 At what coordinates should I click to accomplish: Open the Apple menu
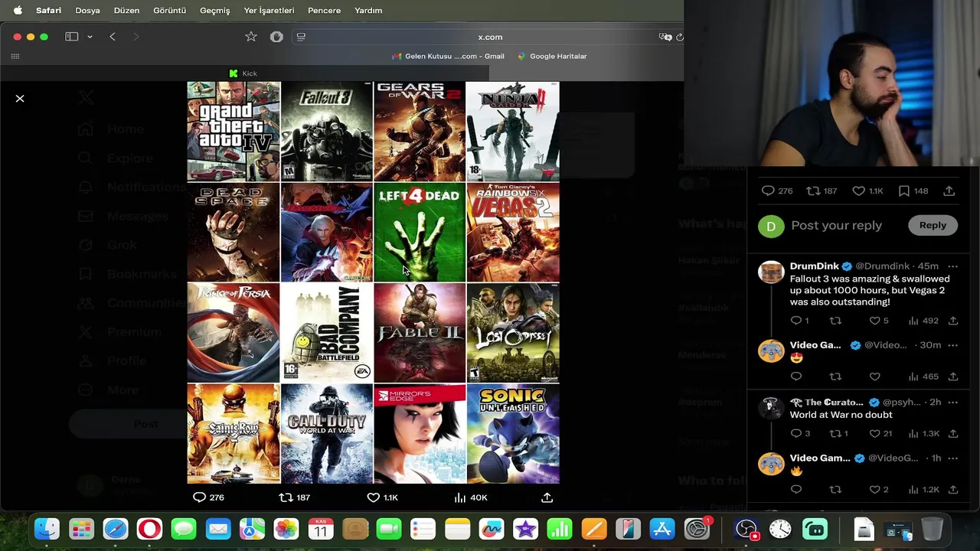coord(18,10)
